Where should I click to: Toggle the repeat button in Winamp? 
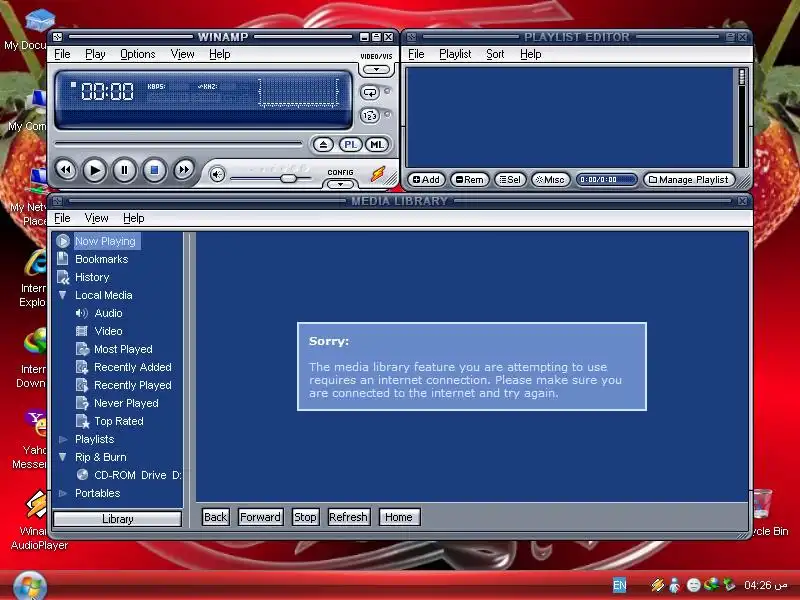tap(370, 92)
